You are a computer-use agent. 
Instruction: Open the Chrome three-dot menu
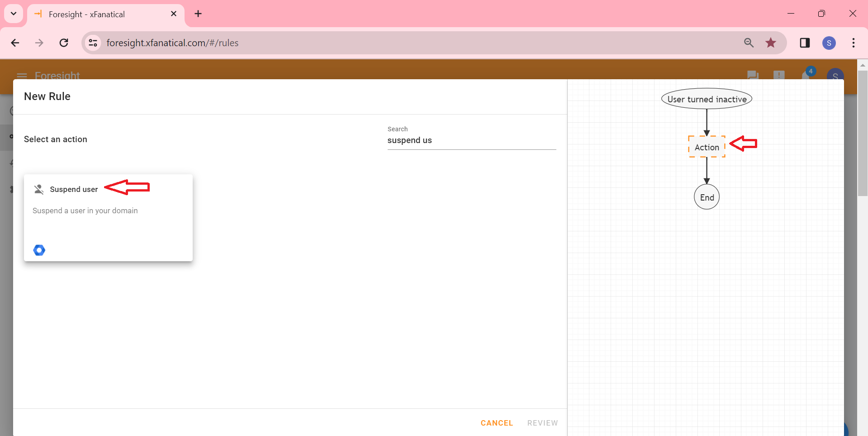[x=854, y=43]
